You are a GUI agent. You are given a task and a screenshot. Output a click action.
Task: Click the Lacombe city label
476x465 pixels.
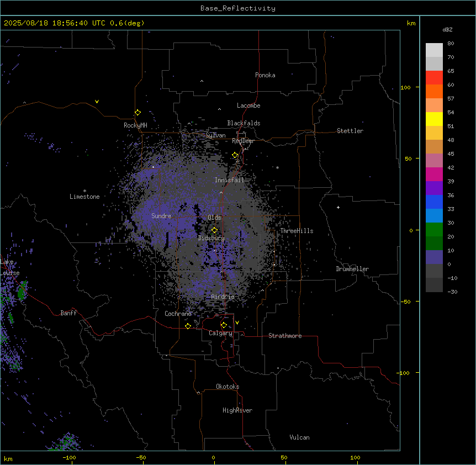pos(248,105)
